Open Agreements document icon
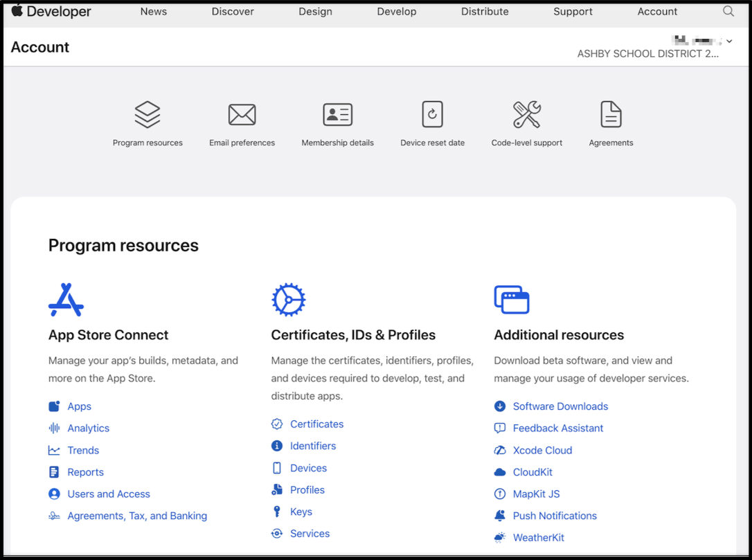 tap(611, 114)
